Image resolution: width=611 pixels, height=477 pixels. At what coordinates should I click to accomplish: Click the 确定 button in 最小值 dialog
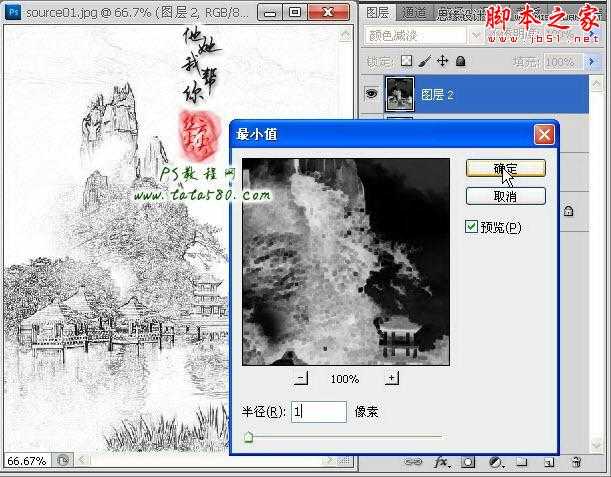(505, 168)
